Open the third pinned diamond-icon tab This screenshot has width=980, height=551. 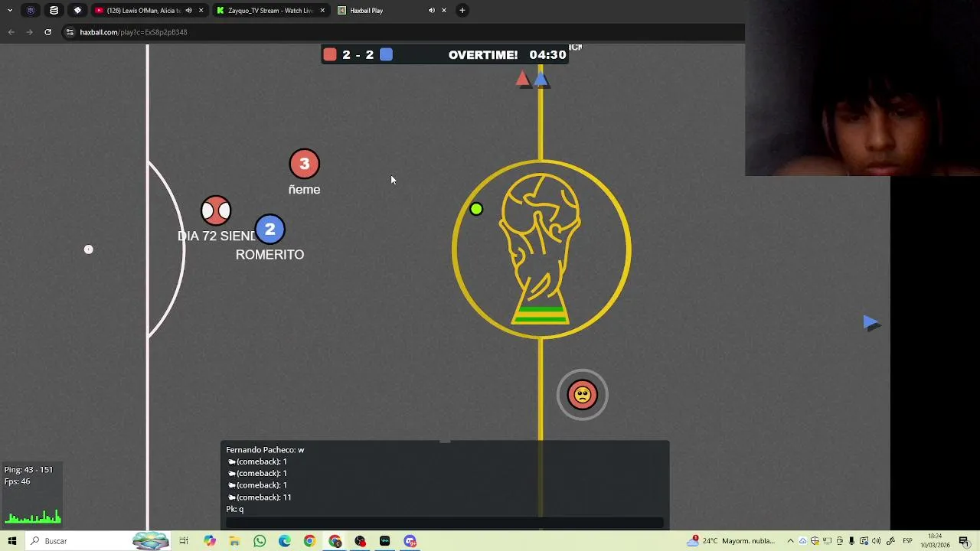(x=77, y=10)
